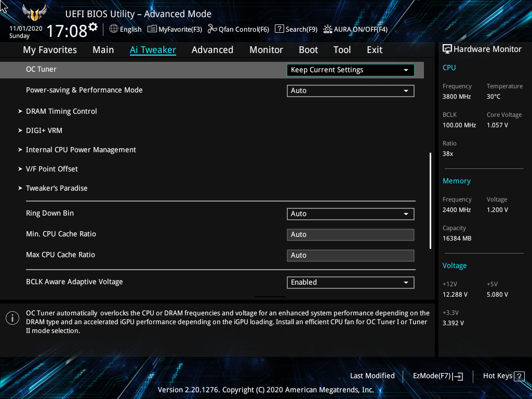Click the Search(F9) question mark icon
This screenshot has height=399, width=532.
279,29
